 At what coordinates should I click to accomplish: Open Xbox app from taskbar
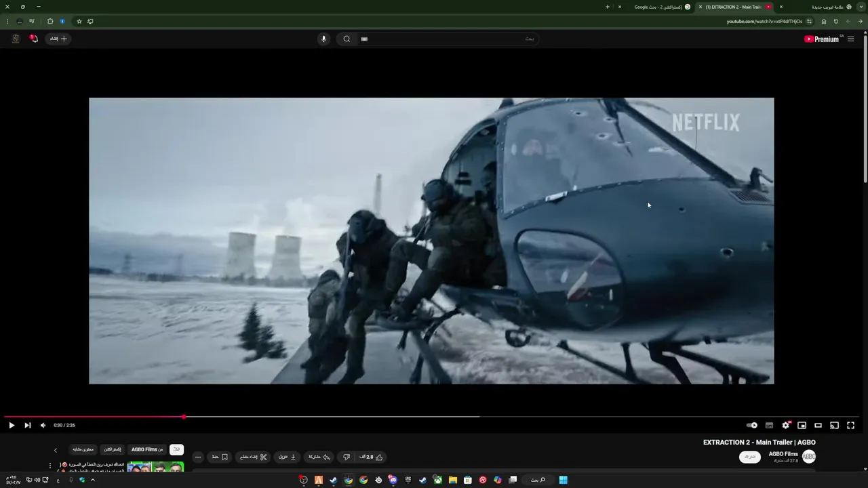point(438,480)
